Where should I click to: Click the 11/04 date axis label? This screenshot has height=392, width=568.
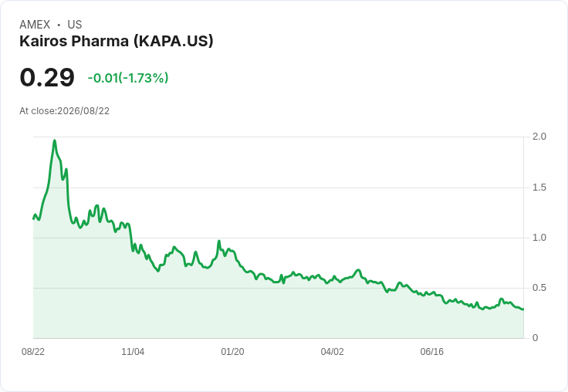133,352
